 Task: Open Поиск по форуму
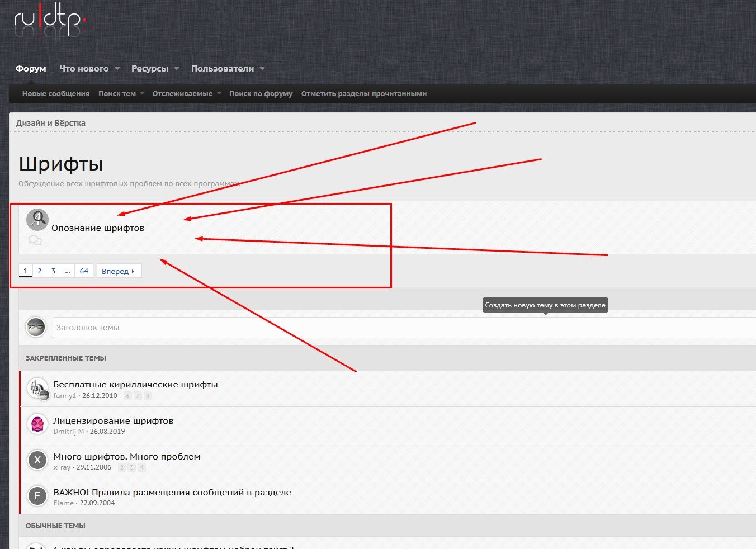point(261,94)
